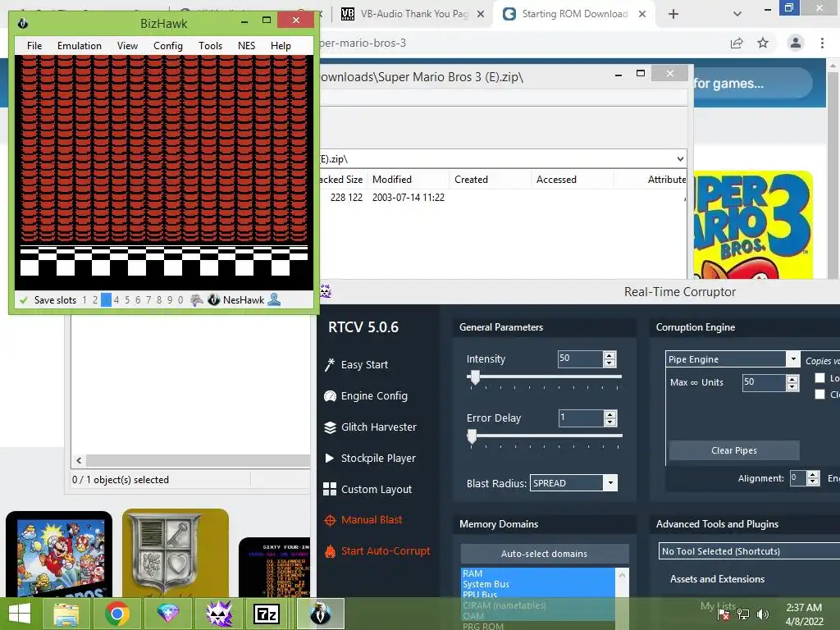
Task: Open Engine Config gauge icon
Action: coord(330,396)
